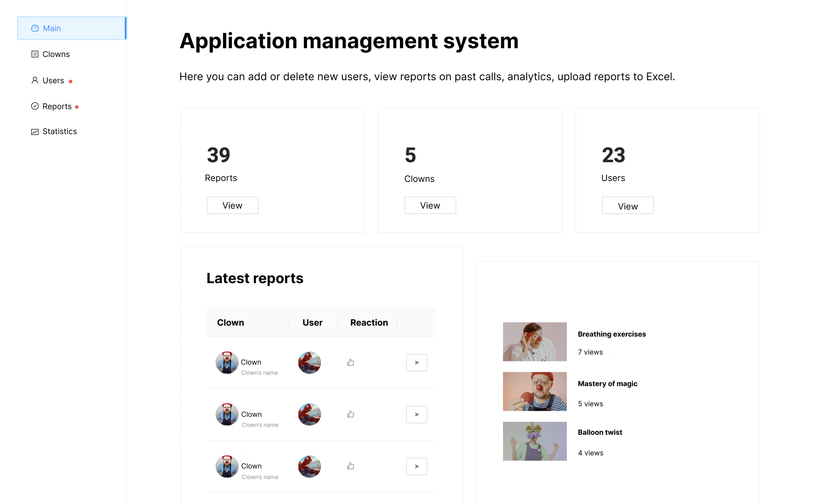
Task: Click the '5' clowns count
Action: pos(410,155)
